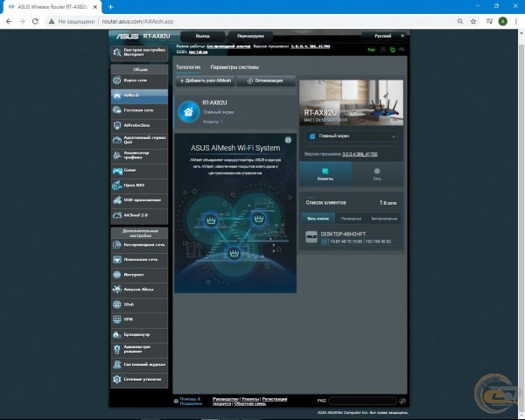Click the RT-AX82U router photo thumbnail
Screen dimensions: 525x420
click(351, 102)
